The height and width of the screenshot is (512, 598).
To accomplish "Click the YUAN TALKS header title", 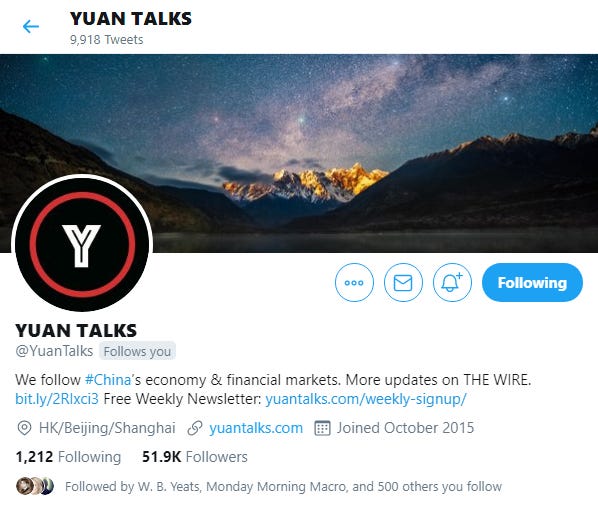I will click(131, 19).
